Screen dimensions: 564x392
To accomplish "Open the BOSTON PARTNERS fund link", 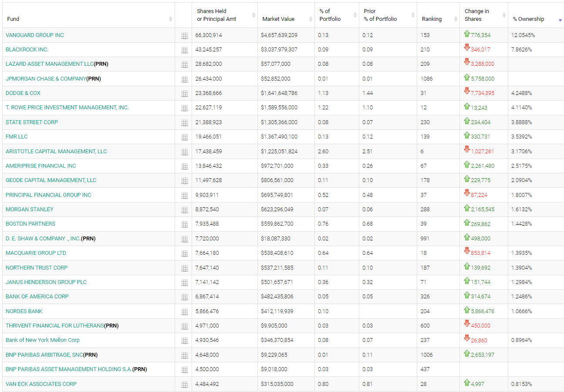I will pos(30,224).
